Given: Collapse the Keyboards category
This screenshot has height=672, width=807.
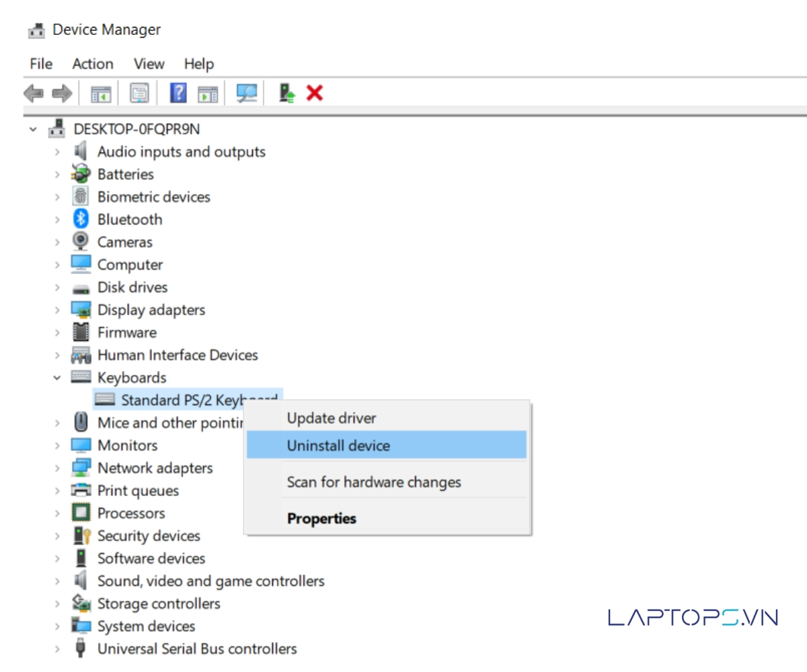Looking at the screenshot, I should 57,378.
